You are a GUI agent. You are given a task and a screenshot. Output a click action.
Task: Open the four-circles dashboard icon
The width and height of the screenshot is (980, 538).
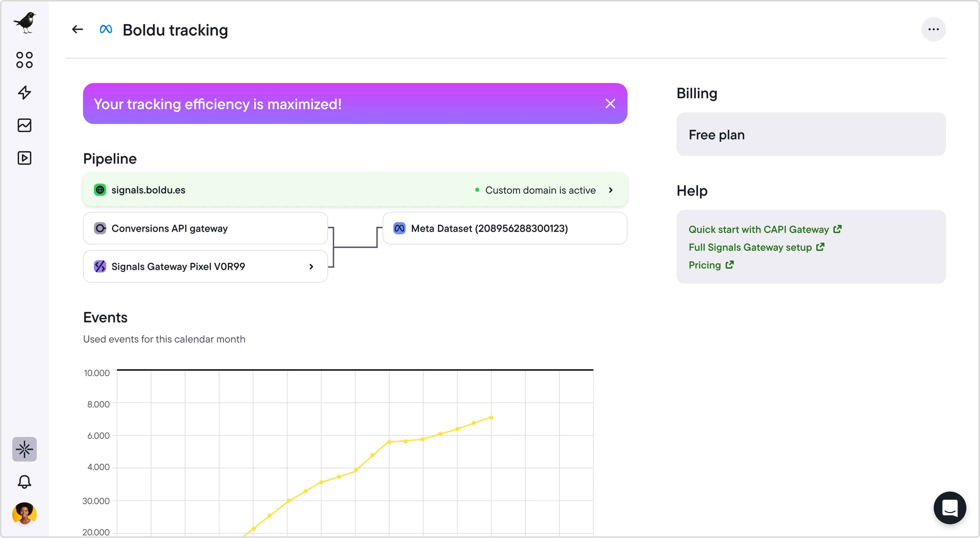click(x=25, y=60)
